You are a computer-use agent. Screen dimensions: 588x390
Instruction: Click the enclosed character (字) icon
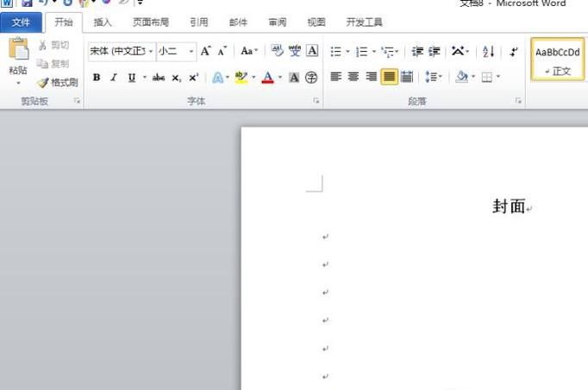coord(311,78)
